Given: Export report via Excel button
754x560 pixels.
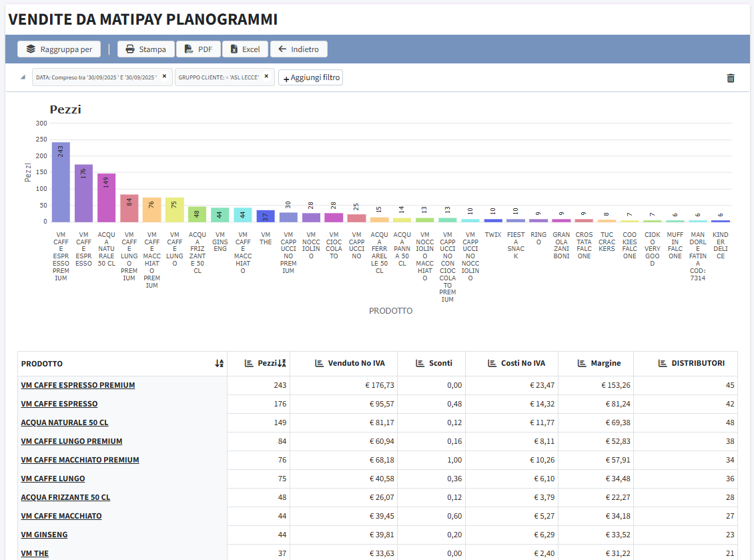Looking at the screenshot, I should point(246,49).
